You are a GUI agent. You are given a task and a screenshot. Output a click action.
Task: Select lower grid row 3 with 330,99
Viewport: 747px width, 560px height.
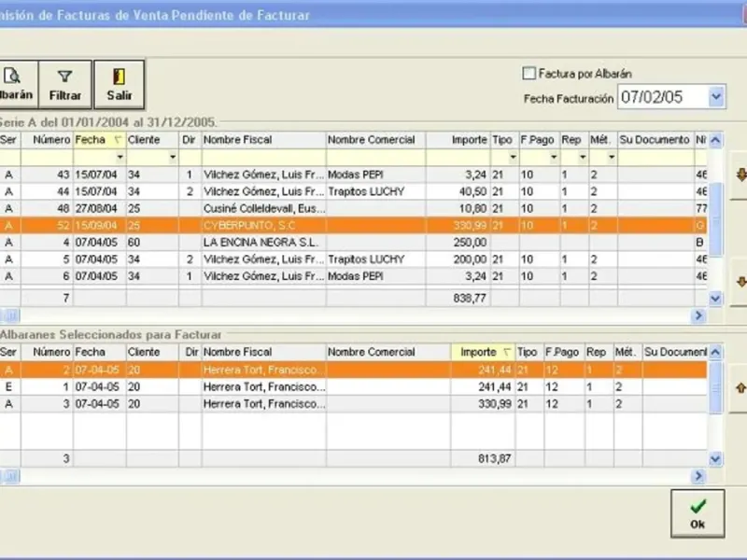(353, 404)
